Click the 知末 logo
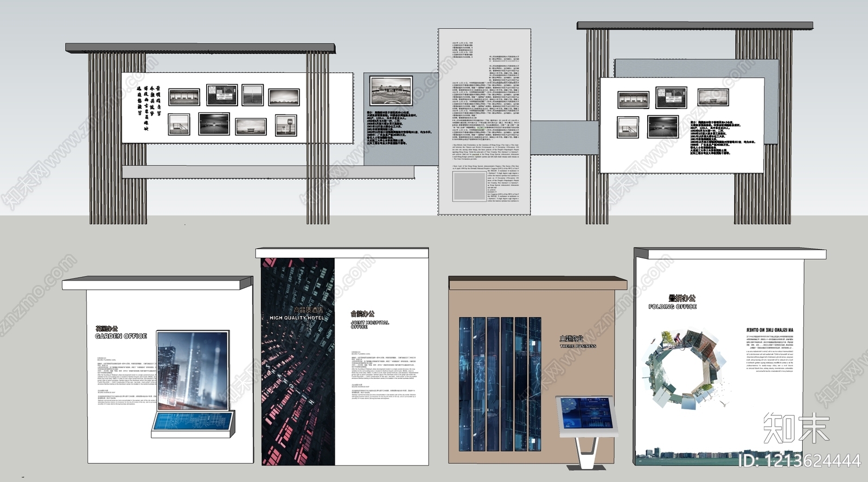The height and width of the screenshot is (482, 868). click(x=797, y=428)
